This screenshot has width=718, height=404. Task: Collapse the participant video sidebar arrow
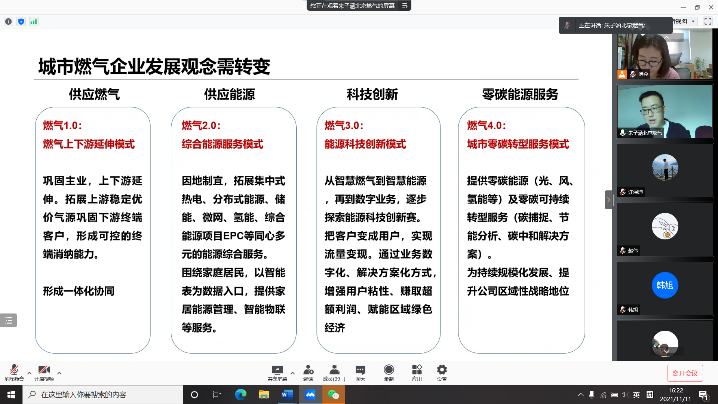coord(609,199)
